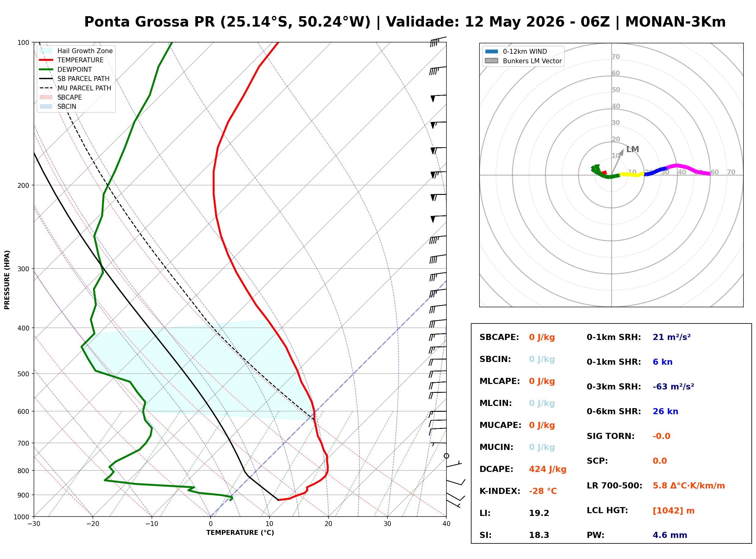The height and width of the screenshot is (559, 756).
Task: Click the TEMPERATURE (°C) axis label
Action: point(240,533)
